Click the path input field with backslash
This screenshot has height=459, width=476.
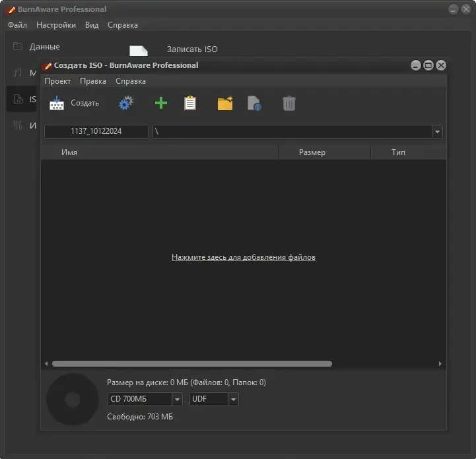292,132
